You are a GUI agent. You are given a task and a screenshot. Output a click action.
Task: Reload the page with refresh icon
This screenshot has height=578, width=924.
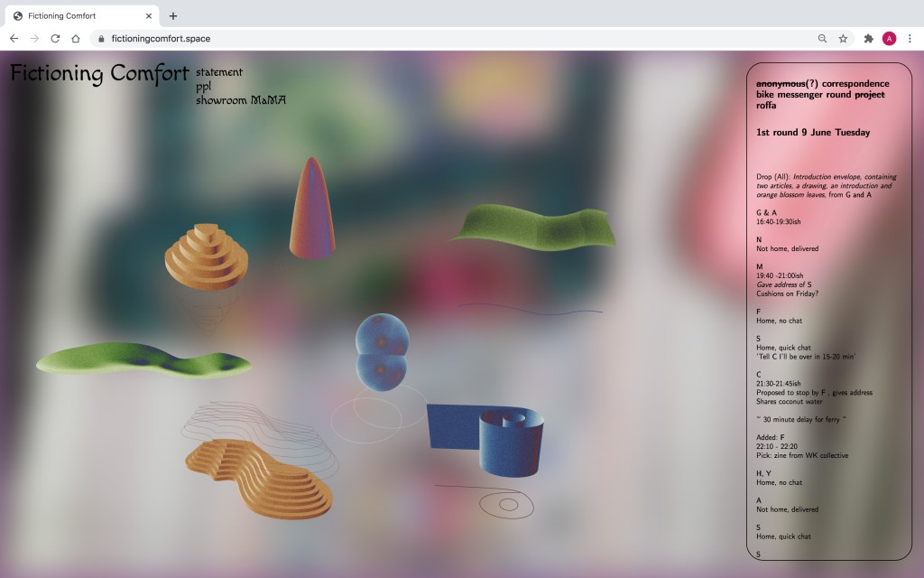[x=55, y=39]
